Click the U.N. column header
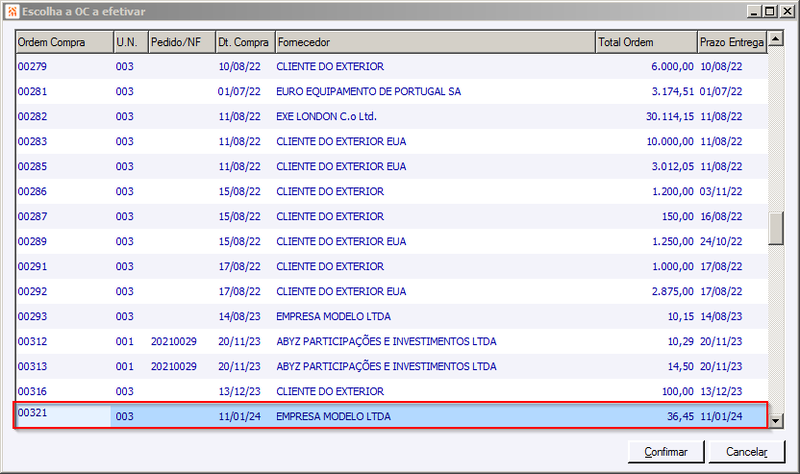Viewport: 800px width, 474px height. 131,42
